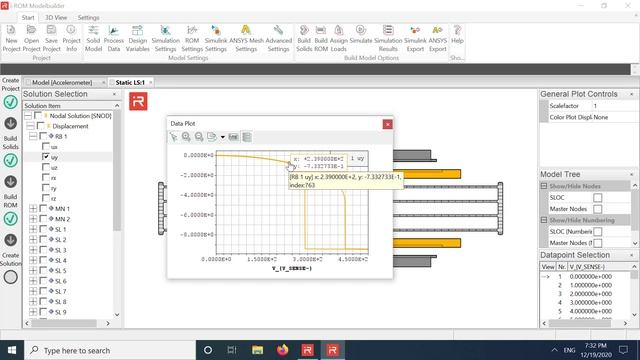Screen dimensions: 640x360
Task: Click the Scalefactor value field
Action: (x=614, y=106)
